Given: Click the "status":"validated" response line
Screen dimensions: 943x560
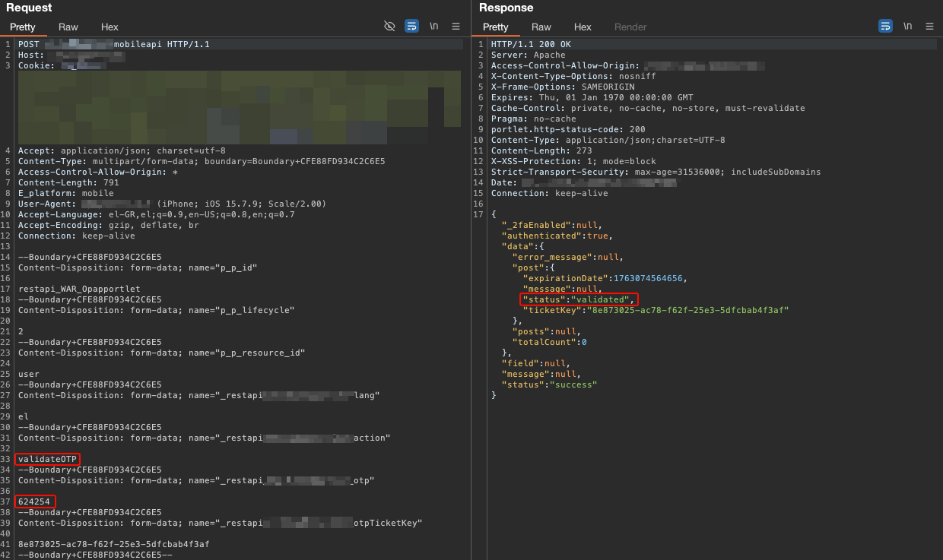Looking at the screenshot, I should point(579,299).
